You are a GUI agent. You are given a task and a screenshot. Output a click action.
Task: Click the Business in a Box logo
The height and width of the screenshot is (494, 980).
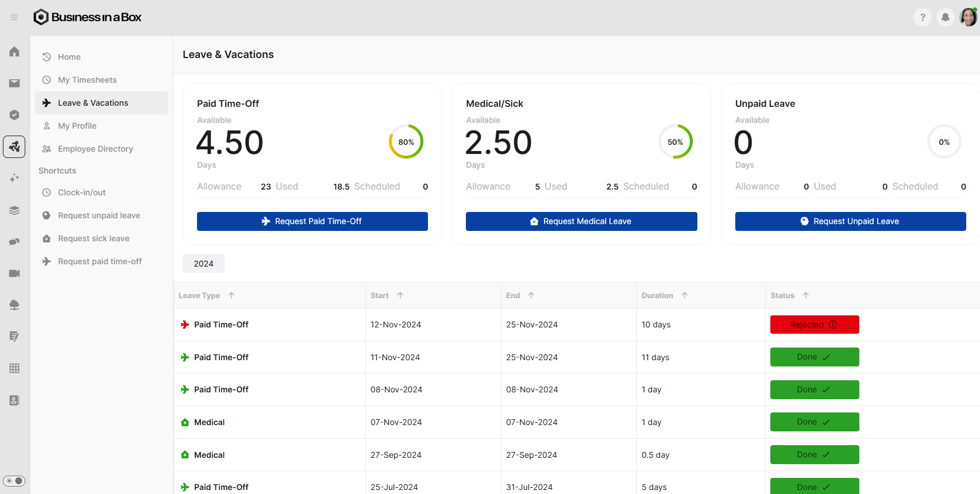87,17
